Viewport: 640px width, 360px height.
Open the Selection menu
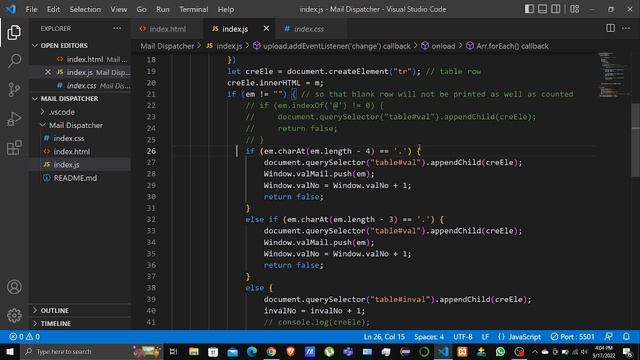pos(85,9)
